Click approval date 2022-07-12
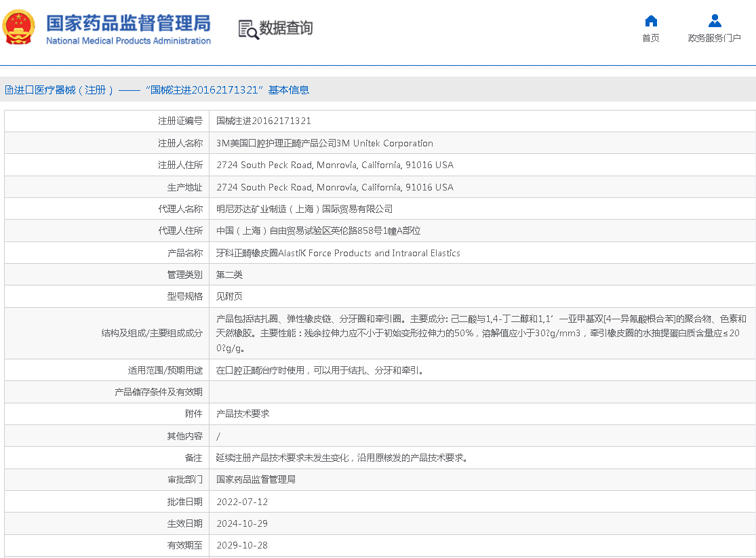Image resolution: width=756 pixels, height=558 pixels. (242, 502)
